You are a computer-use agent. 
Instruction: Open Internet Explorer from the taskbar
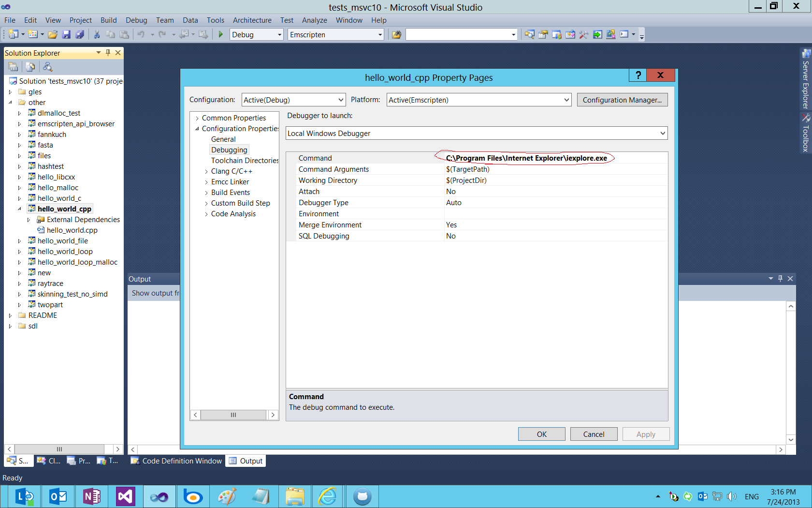pyautogui.click(x=327, y=496)
